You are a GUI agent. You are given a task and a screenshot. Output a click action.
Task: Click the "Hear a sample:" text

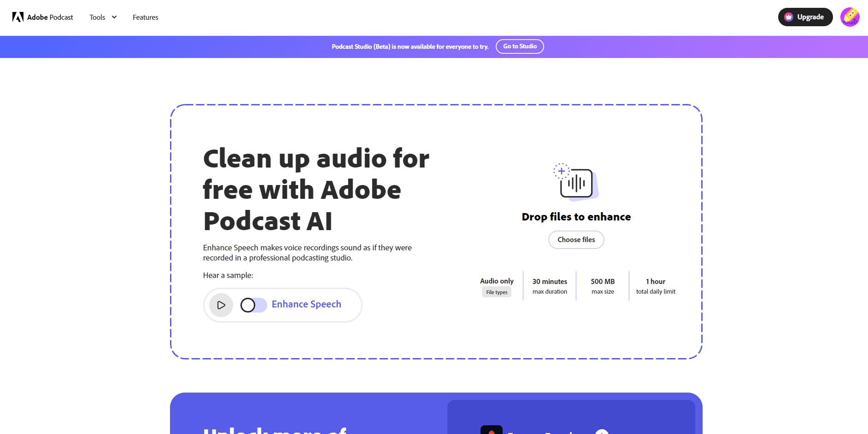pos(228,275)
